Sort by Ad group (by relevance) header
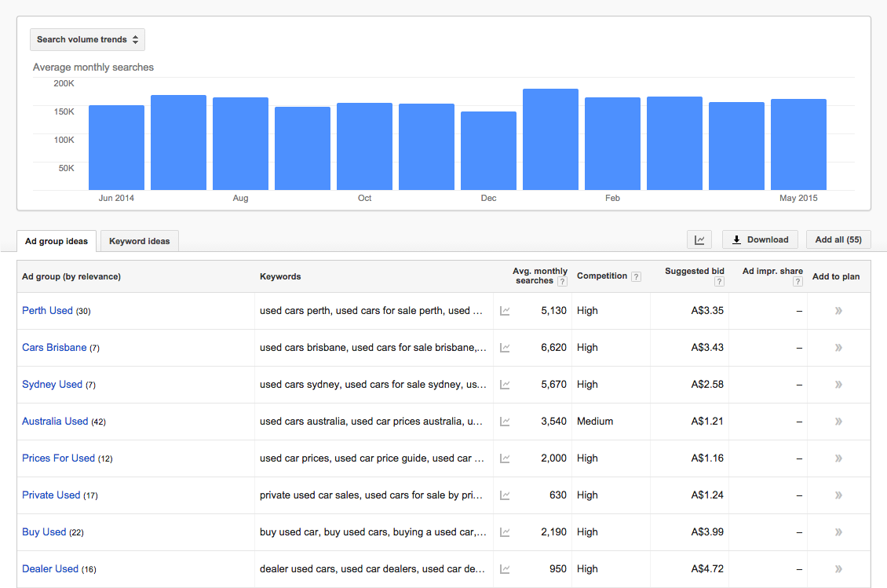This screenshot has width=887, height=588. click(x=71, y=276)
